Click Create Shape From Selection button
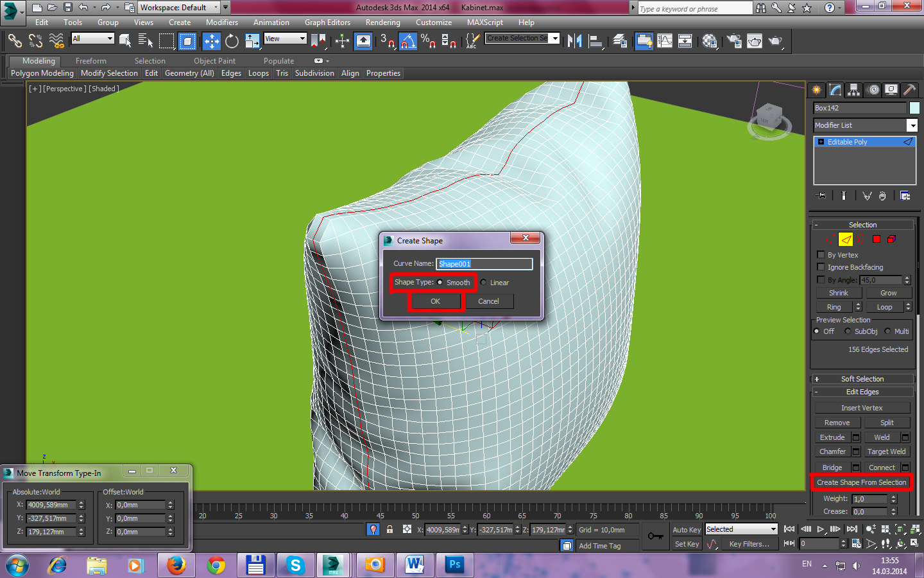The height and width of the screenshot is (578, 924). [x=861, y=482]
